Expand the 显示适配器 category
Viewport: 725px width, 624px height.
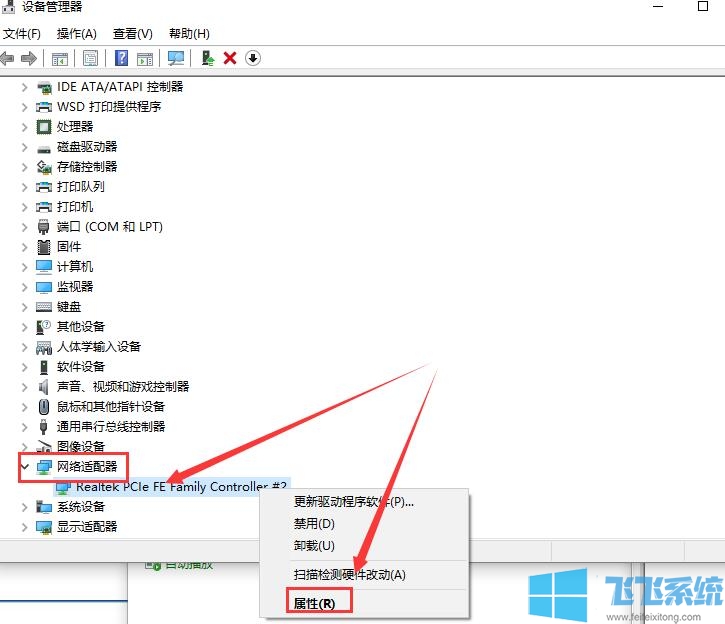pyautogui.click(x=24, y=526)
